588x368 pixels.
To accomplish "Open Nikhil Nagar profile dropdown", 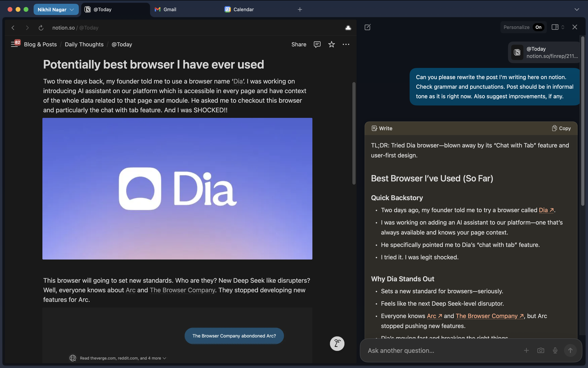I will click(x=56, y=10).
